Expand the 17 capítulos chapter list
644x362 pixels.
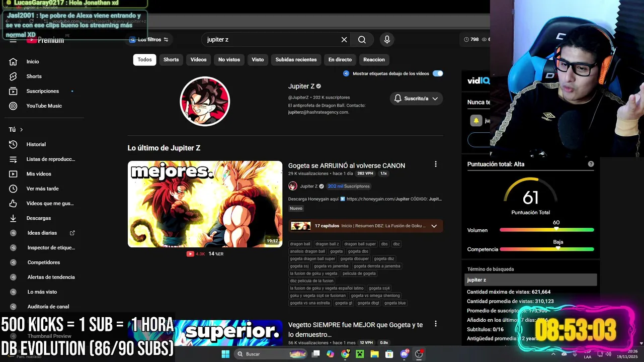[x=434, y=226]
